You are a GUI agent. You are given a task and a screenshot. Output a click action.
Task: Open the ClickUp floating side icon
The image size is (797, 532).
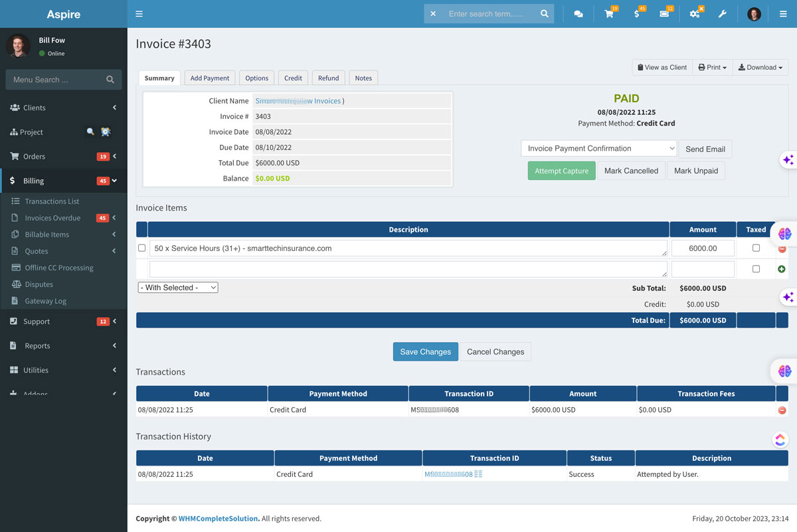[x=780, y=440]
